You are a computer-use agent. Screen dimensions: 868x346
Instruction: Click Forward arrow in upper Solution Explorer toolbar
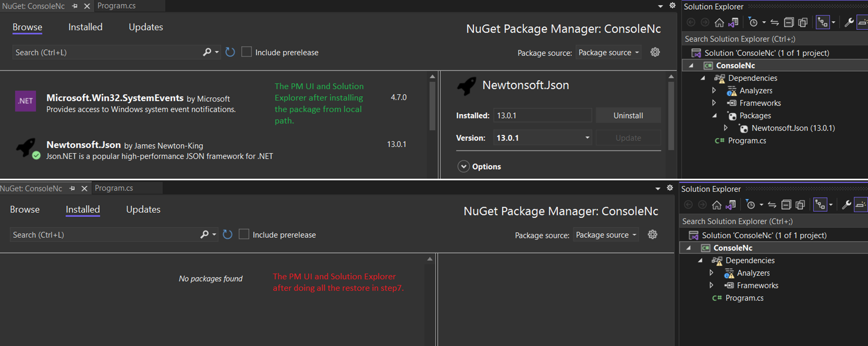pos(705,23)
